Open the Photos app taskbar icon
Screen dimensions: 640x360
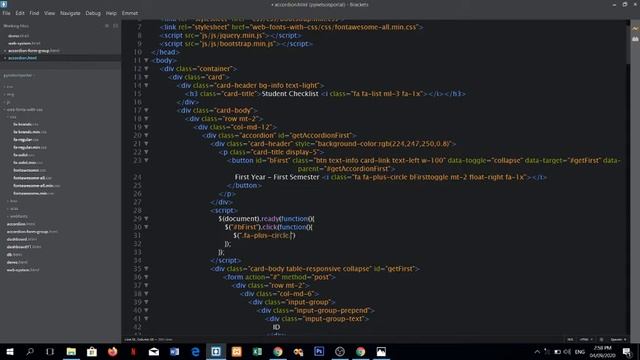click(x=381, y=351)
